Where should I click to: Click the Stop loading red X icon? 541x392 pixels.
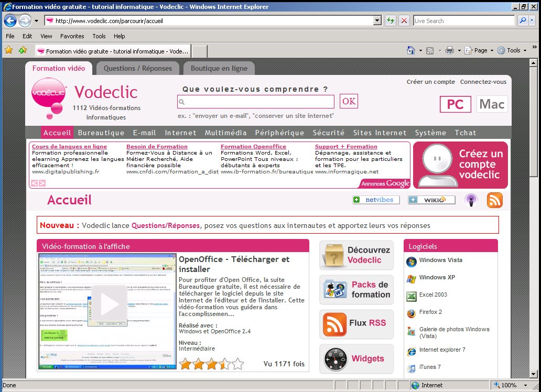[x=404, y=21]
